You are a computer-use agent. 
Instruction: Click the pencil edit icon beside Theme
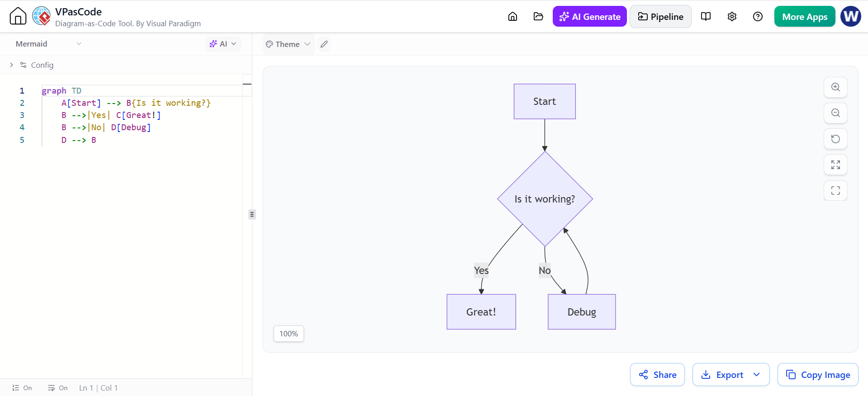(324, 44)
